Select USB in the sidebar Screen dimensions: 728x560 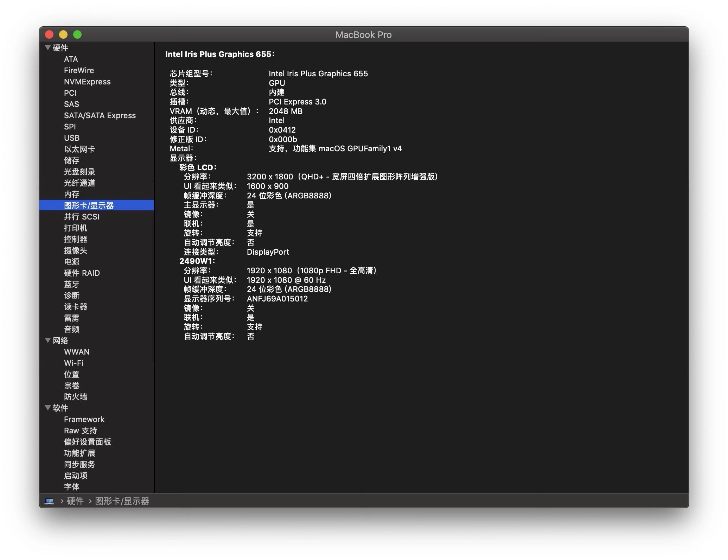[x=72, y=138]
